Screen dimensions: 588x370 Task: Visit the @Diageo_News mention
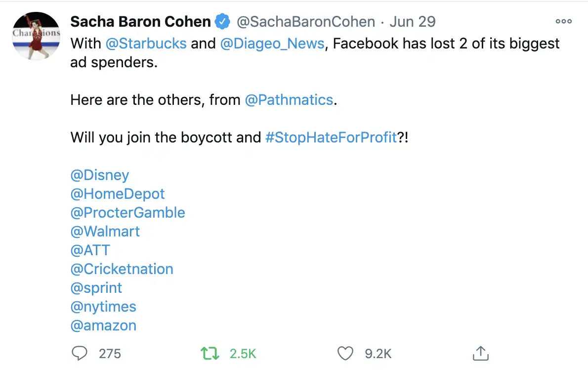pyautogui.click(x=272, y=44)
